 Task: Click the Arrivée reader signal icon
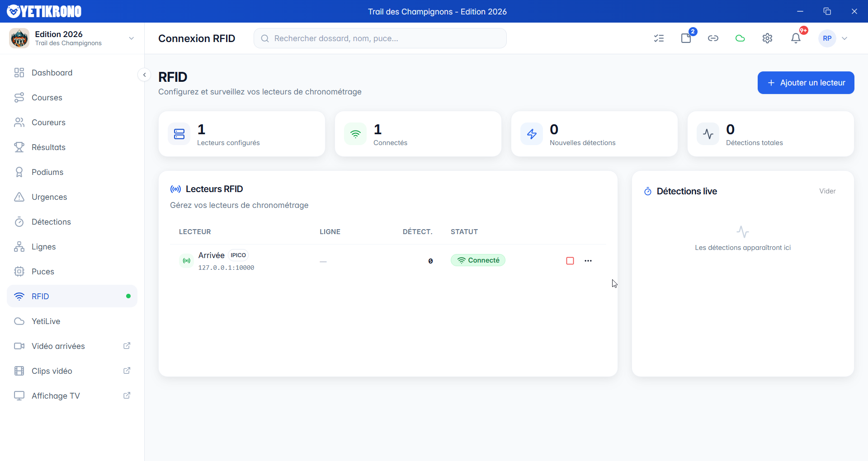[x=186, y=261]
